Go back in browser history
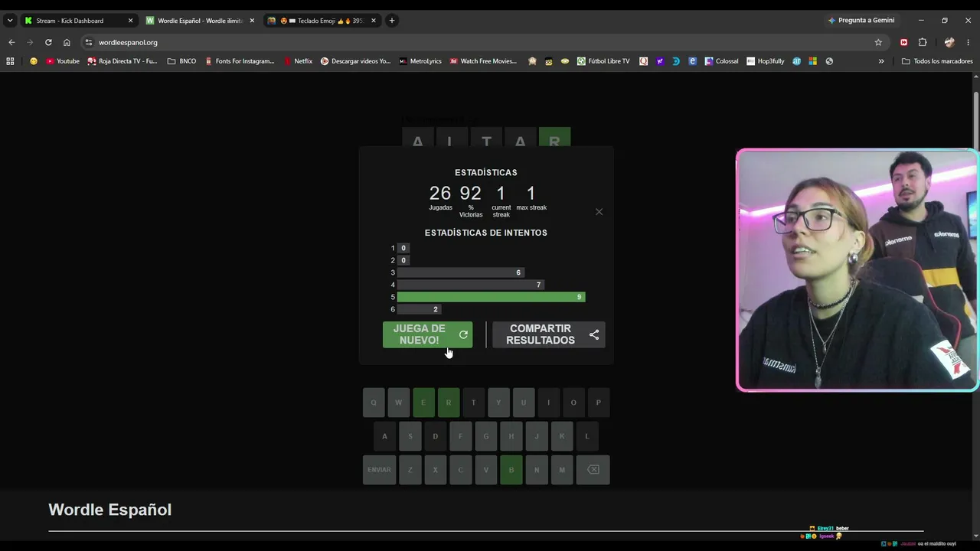Viewport: 980px width, 551px height. click(11, 42)
